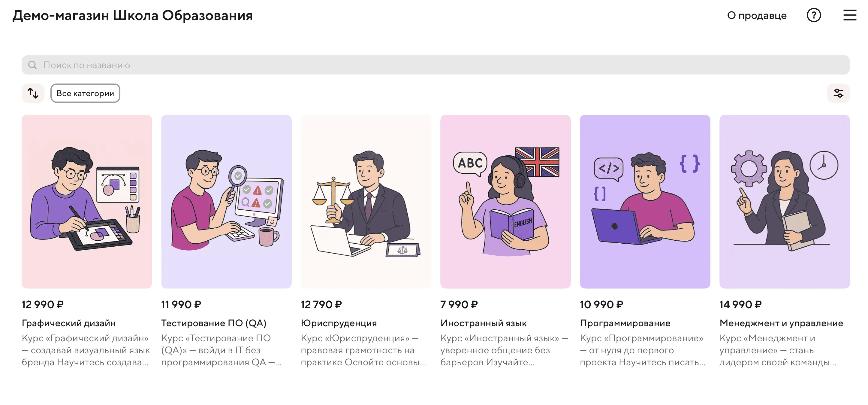Image resolution: width=868 pixels, height=405 pixels.
Task: Open the Тестирование ПО (QA) course image
Action: click(x=226, y=202)
